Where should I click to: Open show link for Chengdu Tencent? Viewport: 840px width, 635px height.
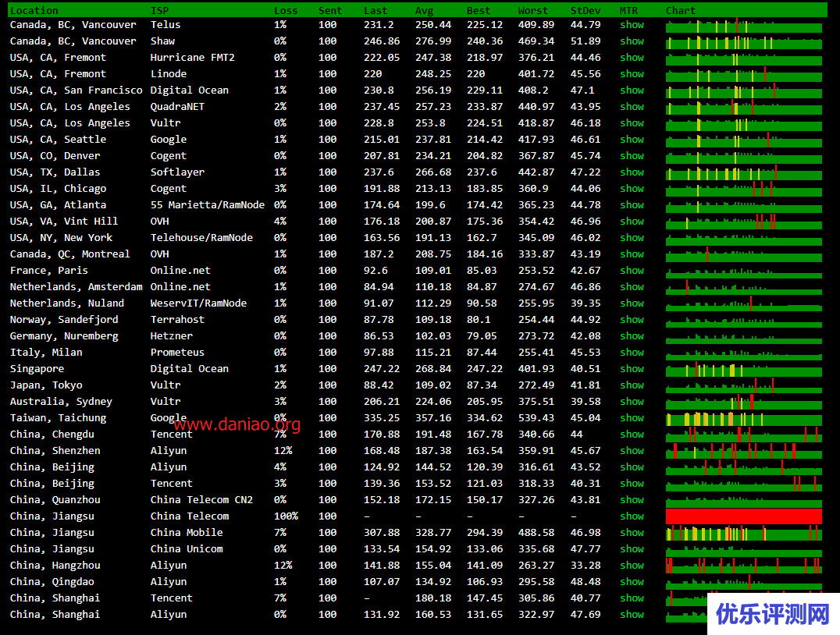(632, 435)
